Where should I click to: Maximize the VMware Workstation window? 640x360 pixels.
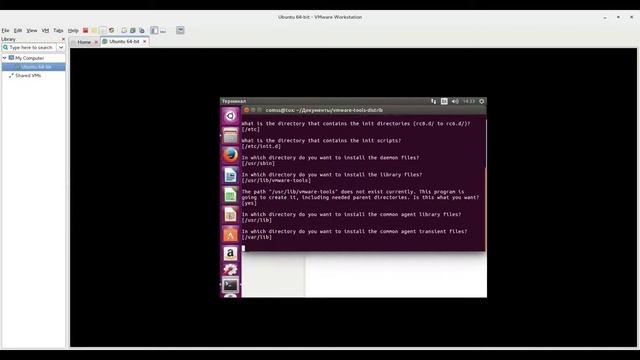pos(618,17)
